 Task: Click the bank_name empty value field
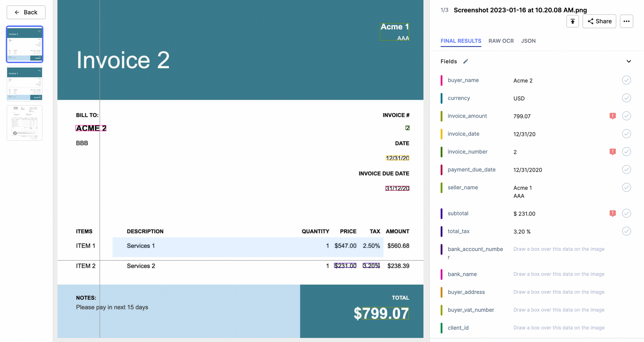(559, 274)
